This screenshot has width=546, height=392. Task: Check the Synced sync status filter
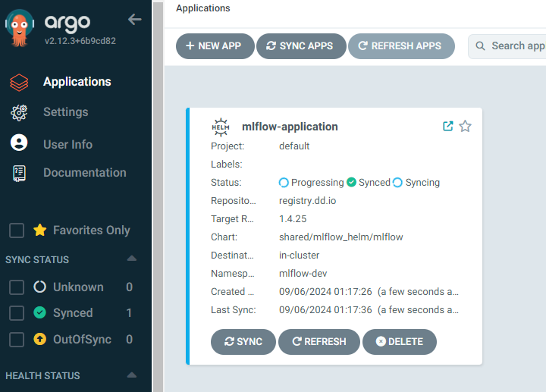click(17, 313)
